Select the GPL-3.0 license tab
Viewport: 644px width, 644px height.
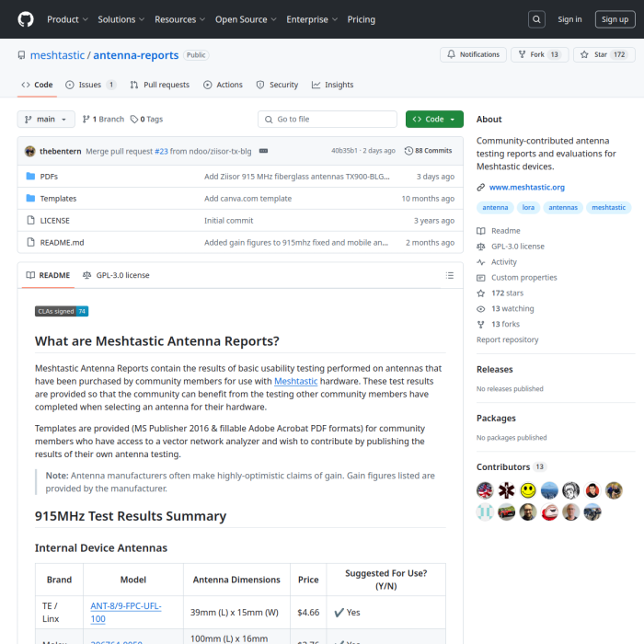tap(116, 275)
